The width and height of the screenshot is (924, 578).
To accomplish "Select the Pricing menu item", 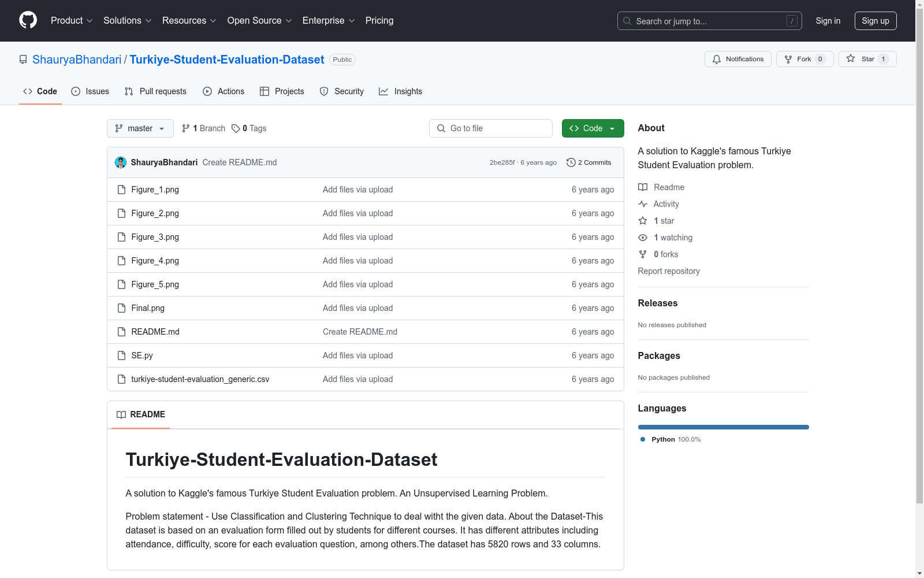I will pyautogui.click(x=379, y=20).
